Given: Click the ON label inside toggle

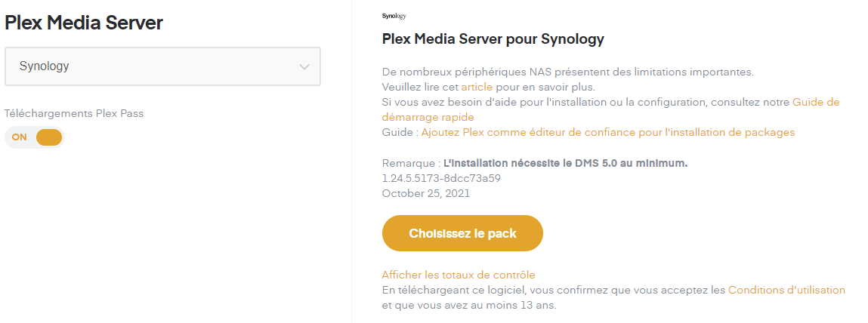Looking at the screenshot, I should coord(20,137).
